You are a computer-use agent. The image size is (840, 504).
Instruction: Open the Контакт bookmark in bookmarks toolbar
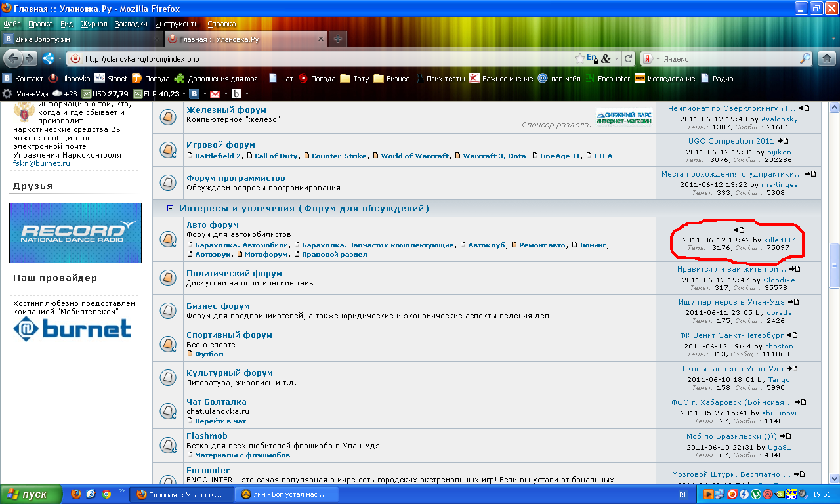coord(24,79)
